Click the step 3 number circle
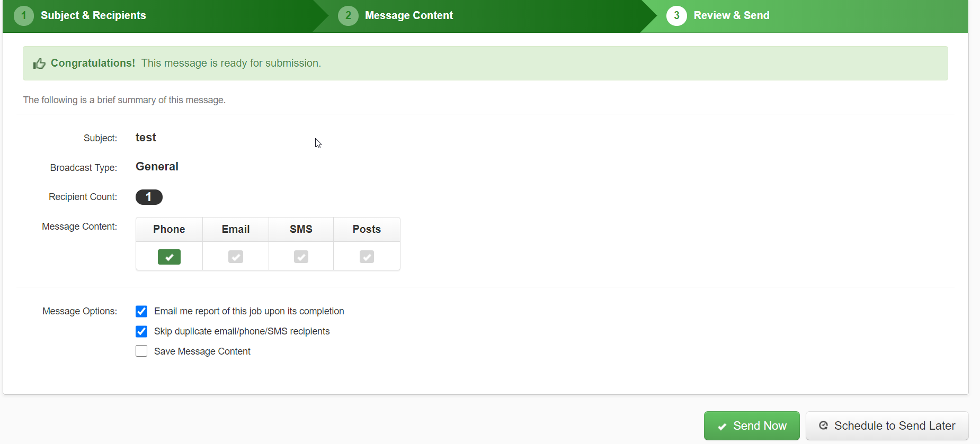This screenshot has height=444, width=980. pyautogui.click(x=676, y=15)
